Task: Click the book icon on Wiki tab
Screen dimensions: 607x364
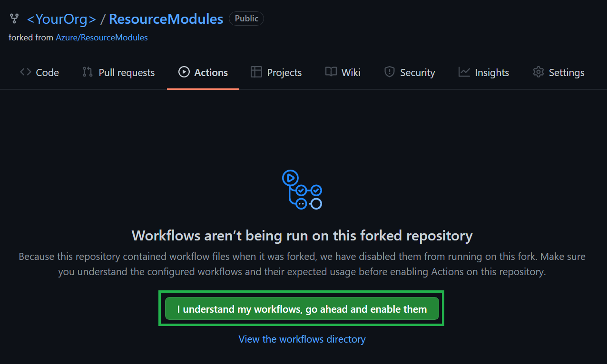Action: (x=331, y=72)
